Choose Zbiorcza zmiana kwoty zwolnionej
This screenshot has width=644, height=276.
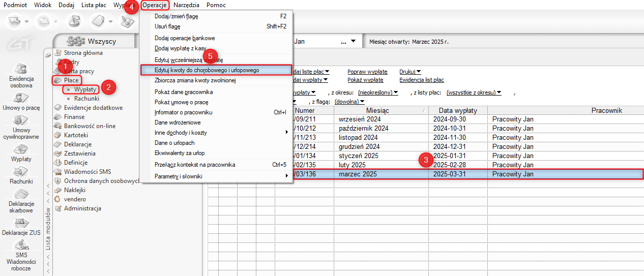point(216,80)
